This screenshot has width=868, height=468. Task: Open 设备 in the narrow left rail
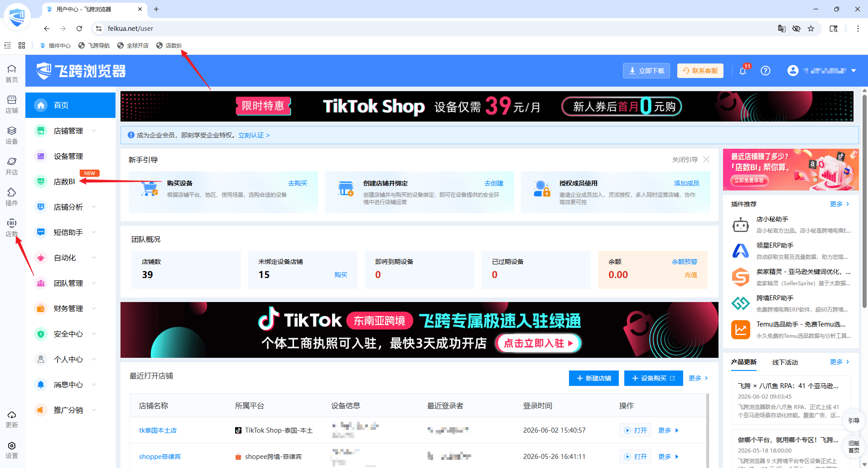click(12, 135)
